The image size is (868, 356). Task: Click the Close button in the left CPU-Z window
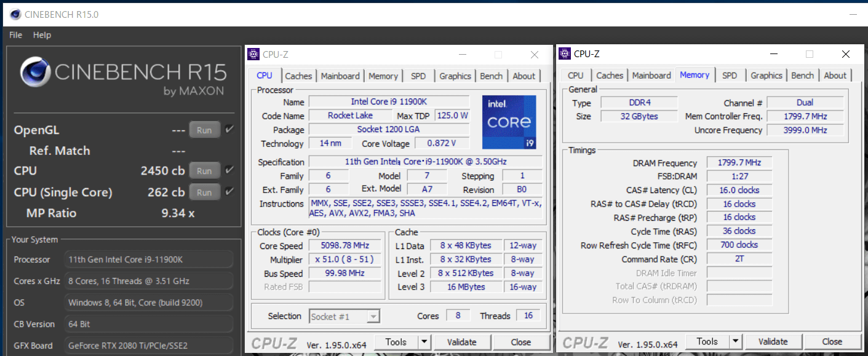521,342
